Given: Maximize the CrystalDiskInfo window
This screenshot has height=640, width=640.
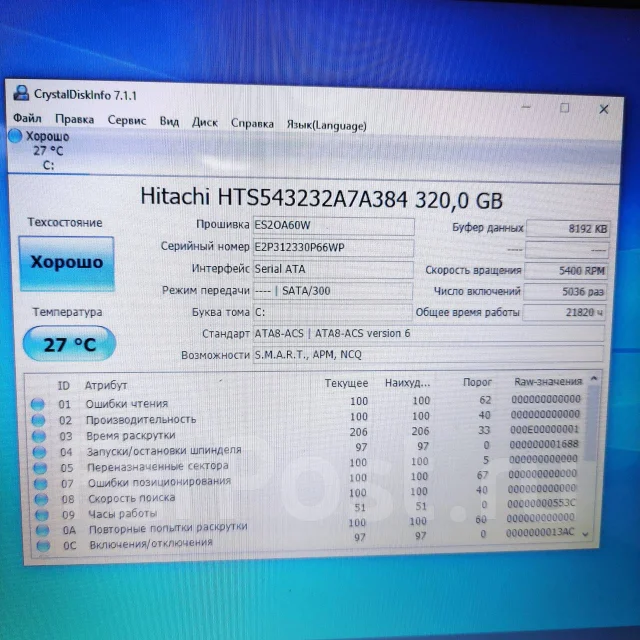Looking at the screenshot, I should 564,108.
